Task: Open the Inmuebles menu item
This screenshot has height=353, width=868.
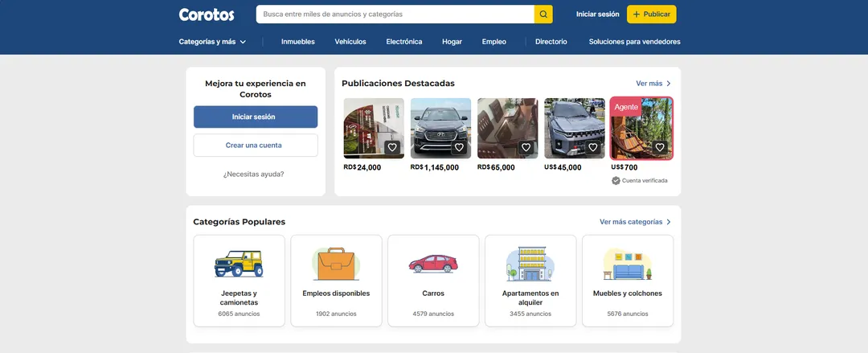Action: (x=298, y=42)
